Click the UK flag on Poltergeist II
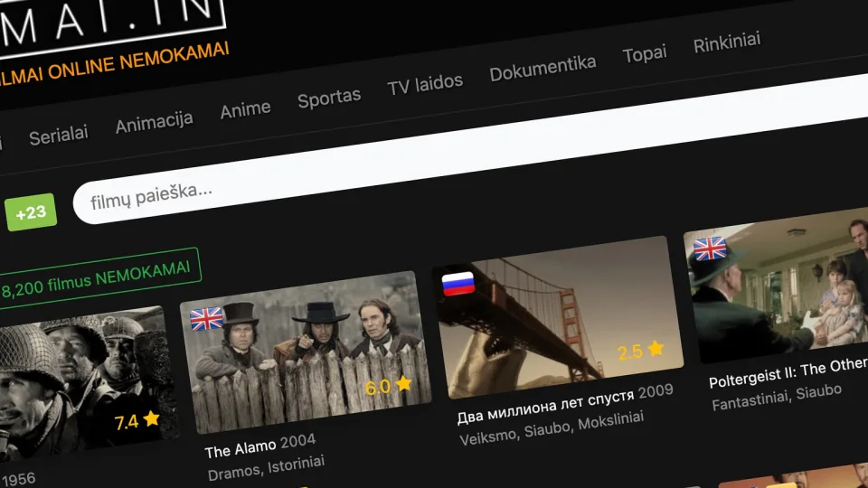Screen dimensions: 868x488 [x=711, y=249]
